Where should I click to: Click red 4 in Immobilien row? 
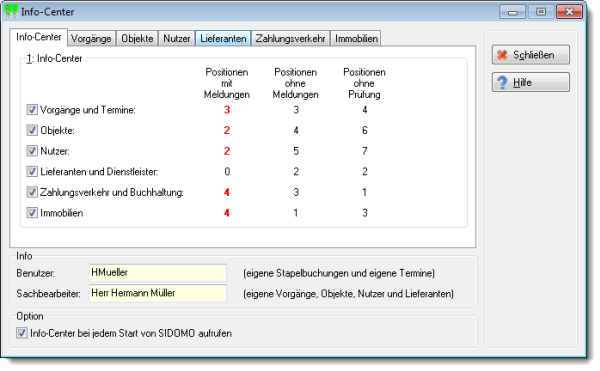pyautogui.click(x=227, y=213)
